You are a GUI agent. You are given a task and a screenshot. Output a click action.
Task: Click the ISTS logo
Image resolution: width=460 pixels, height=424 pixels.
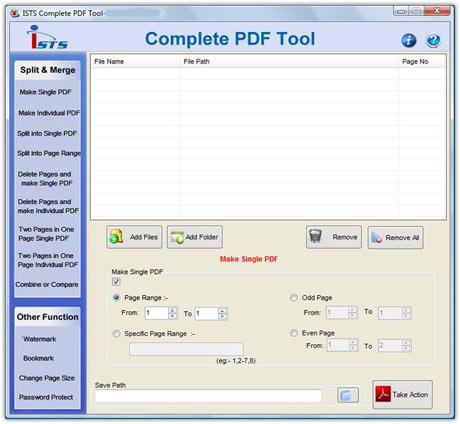(x=47, y=37)
